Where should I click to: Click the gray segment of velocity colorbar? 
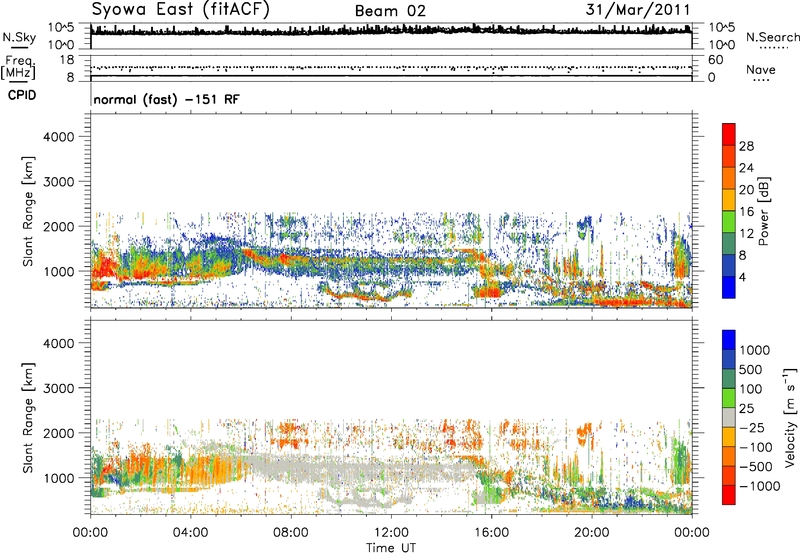(729, 417)
